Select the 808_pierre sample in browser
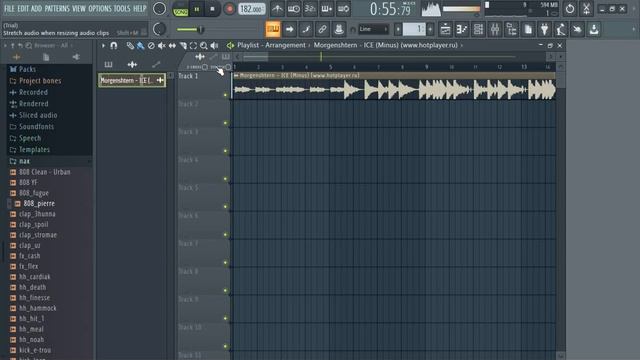Viewport: 640px width, 360px height. pyautogui.click(x=39, y=203)
